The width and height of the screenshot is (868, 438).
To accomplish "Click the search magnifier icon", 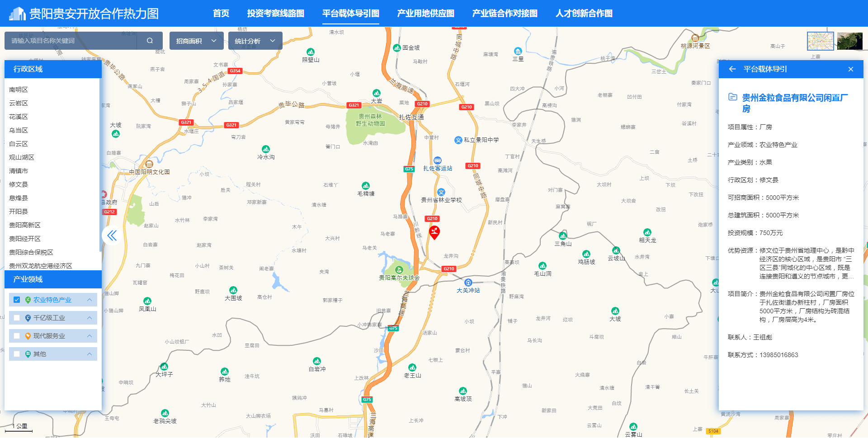I will point(150,41).
